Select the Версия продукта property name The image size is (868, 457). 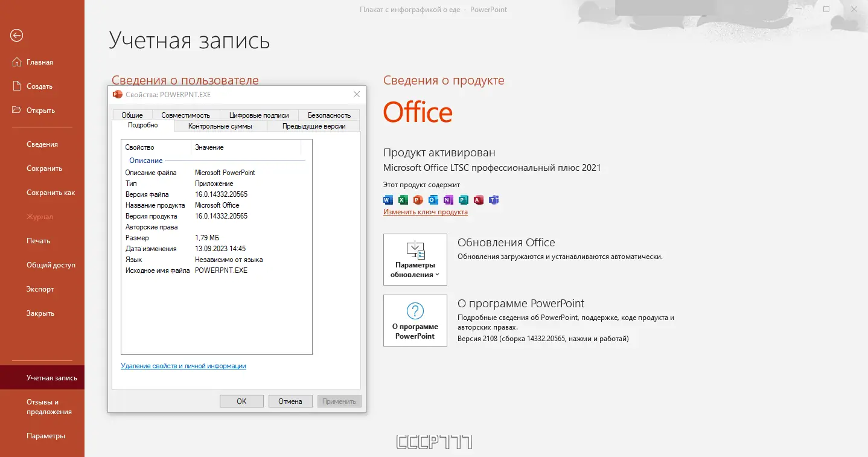(152, 216)
